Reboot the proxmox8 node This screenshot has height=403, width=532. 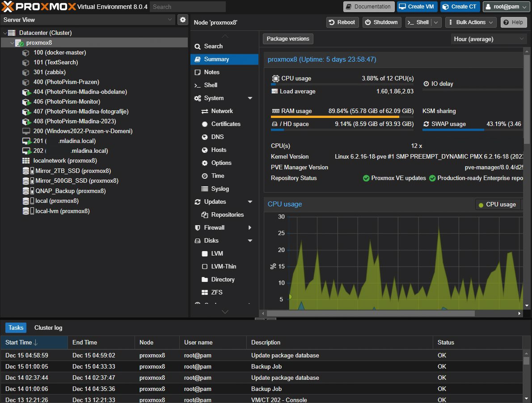tap(342, 22)
